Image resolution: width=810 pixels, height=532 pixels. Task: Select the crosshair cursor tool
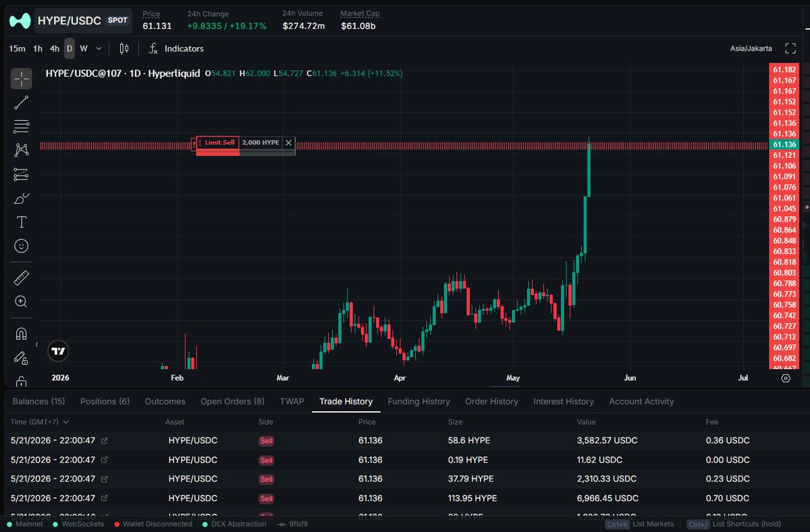(x=21, y=79)
